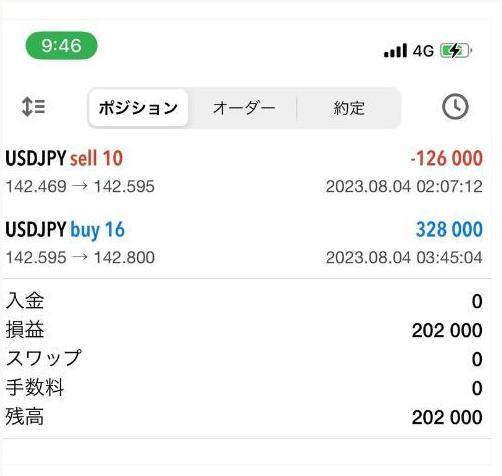Viewport: 502px width, 476px height.
Task: Tap the charging battery icon
Action: [x=456, y=51]
